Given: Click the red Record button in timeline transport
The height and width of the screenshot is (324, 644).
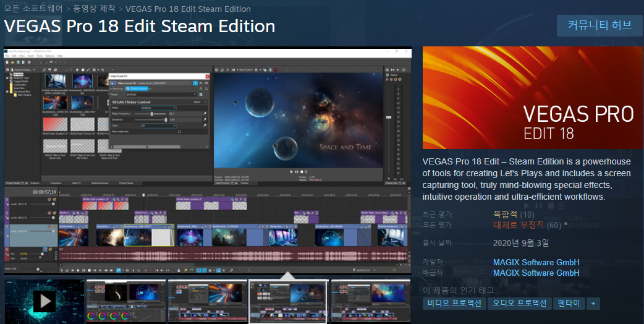Looking at the screenshot, I should (x=62, y=270).
